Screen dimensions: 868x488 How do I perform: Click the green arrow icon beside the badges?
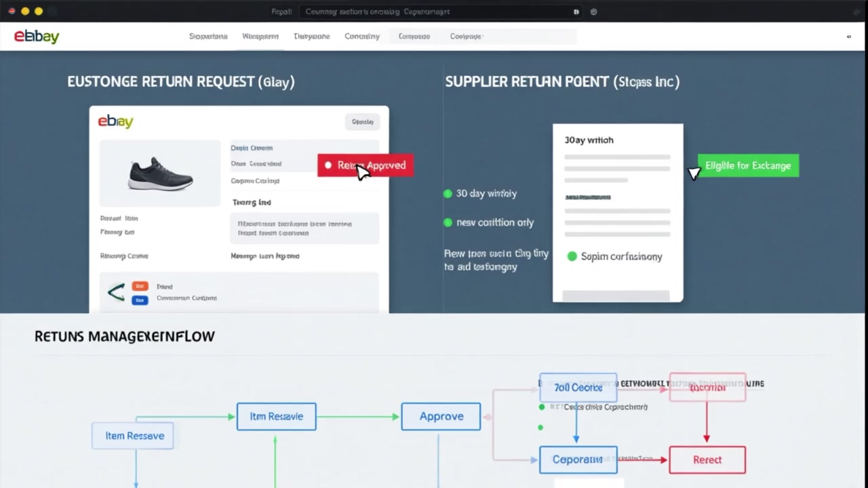click(116, 292)
